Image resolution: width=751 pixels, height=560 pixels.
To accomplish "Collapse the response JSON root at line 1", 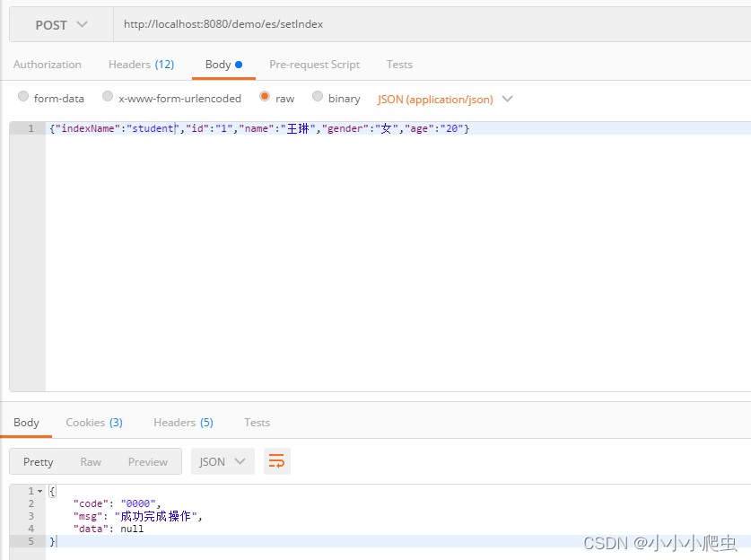I will [x=39, y=491].
